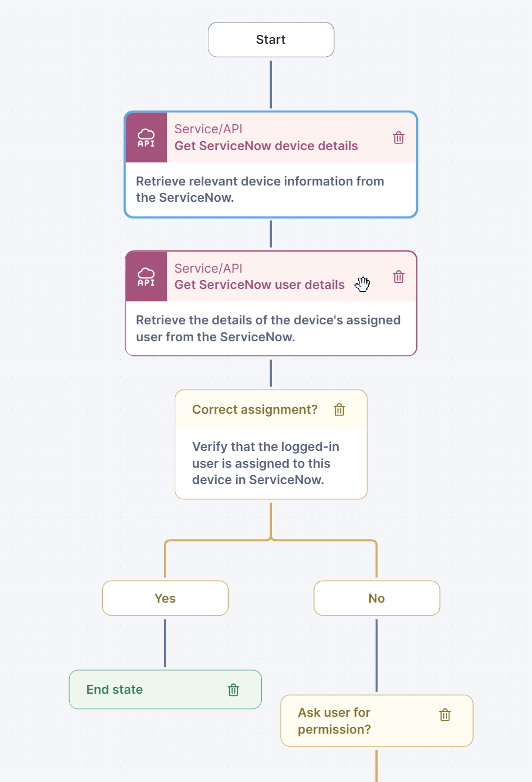
Task: Open the Correct assignment? condition header
Action: pos(255,409)
